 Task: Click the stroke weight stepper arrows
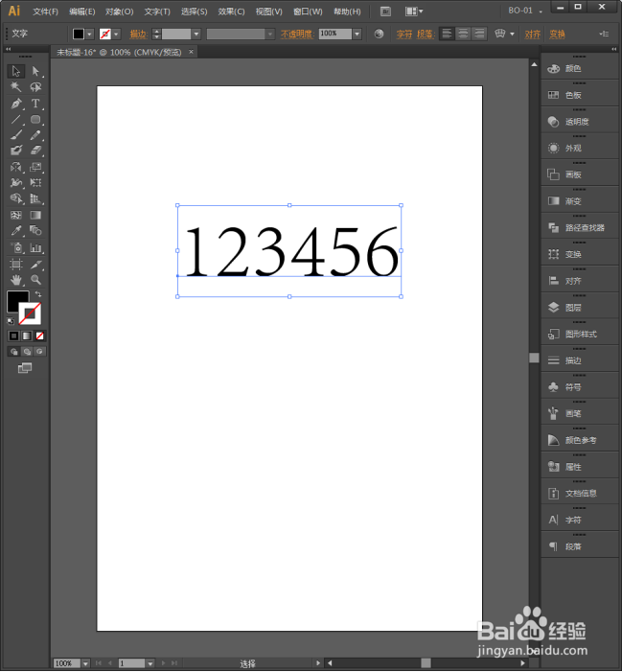point(156,34)
